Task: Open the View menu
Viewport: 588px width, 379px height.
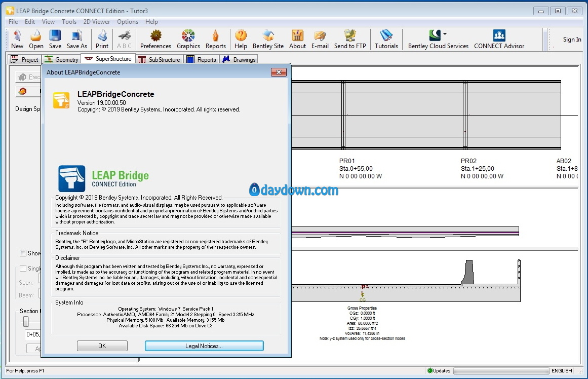Action: (48, 22)
